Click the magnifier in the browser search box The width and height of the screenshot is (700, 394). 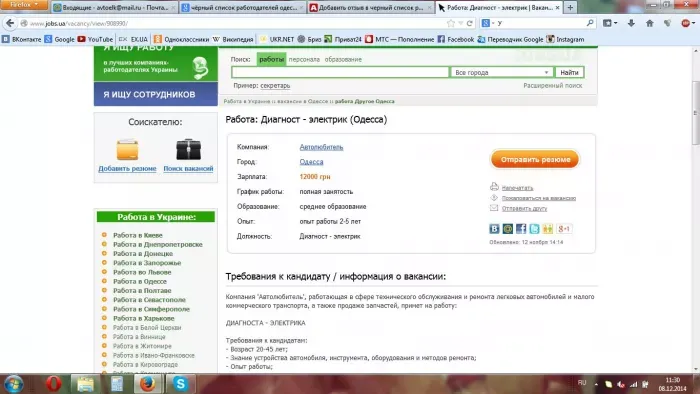[590, 23]
